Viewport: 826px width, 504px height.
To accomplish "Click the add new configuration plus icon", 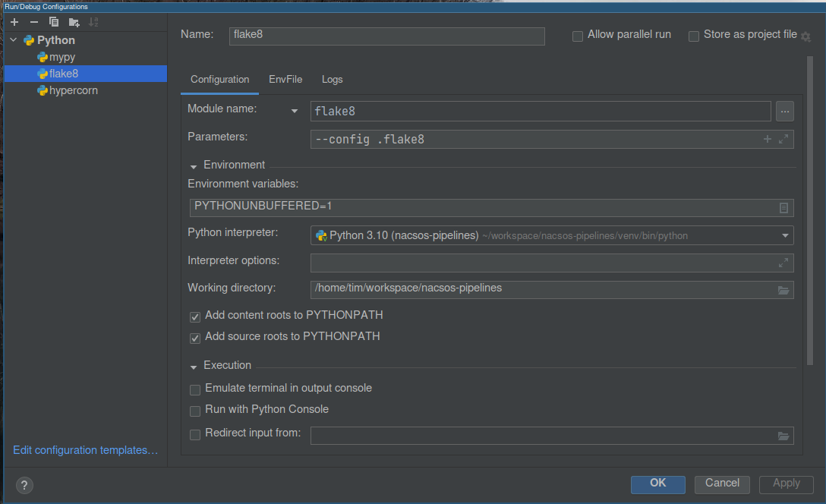I will (14, 22).
